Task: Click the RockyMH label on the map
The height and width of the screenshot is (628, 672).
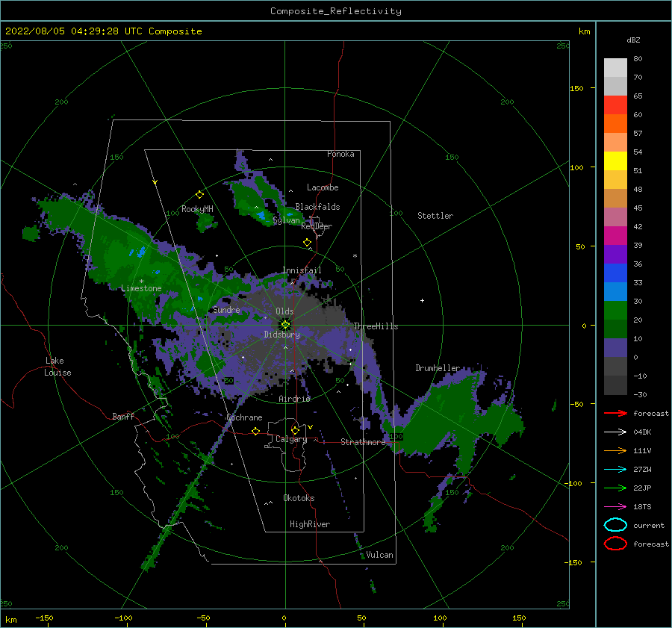Action: [x=197, y=209]
